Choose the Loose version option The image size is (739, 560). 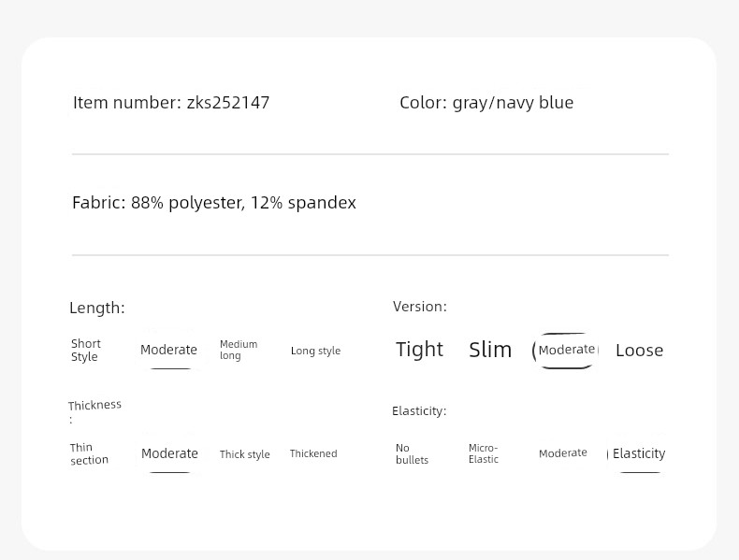click(640, 351)
